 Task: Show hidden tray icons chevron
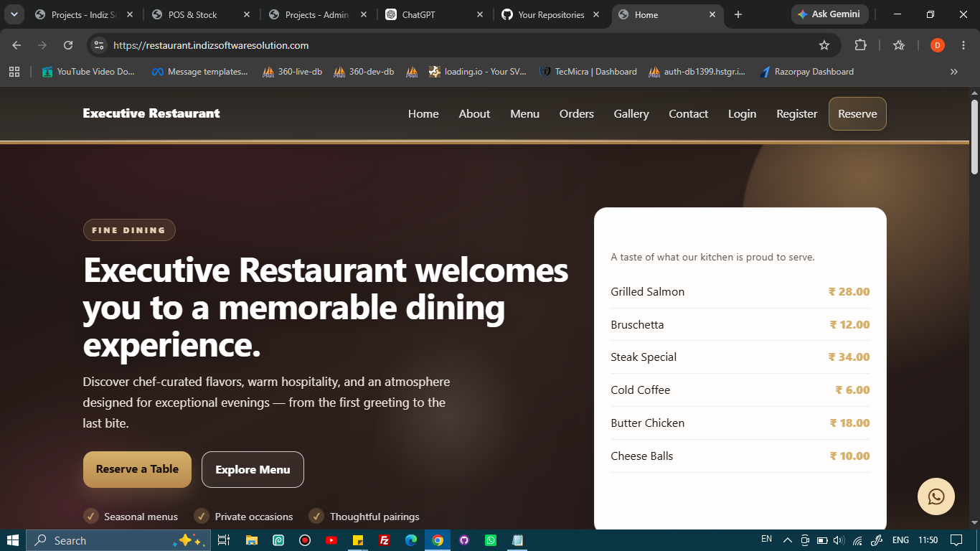click(787, 540)
